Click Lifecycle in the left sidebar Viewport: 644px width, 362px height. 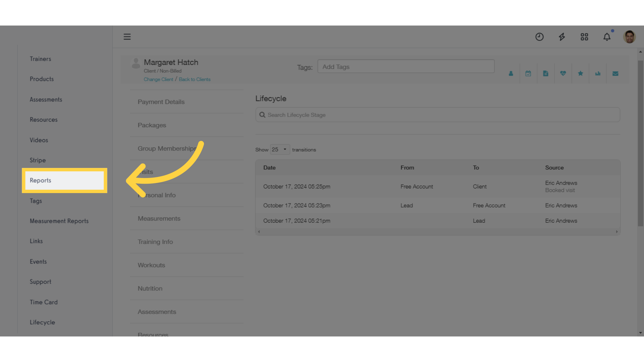pyautogui.click(x=42, y=322)
